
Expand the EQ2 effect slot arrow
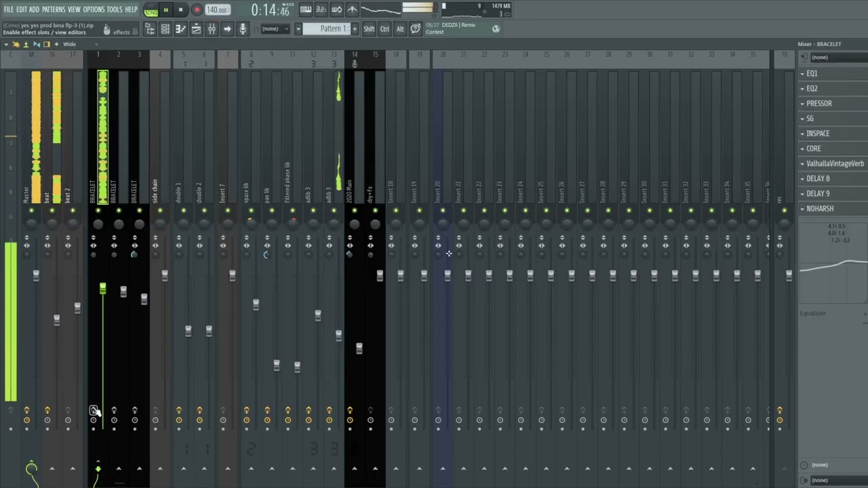click(x=803, y=88)
